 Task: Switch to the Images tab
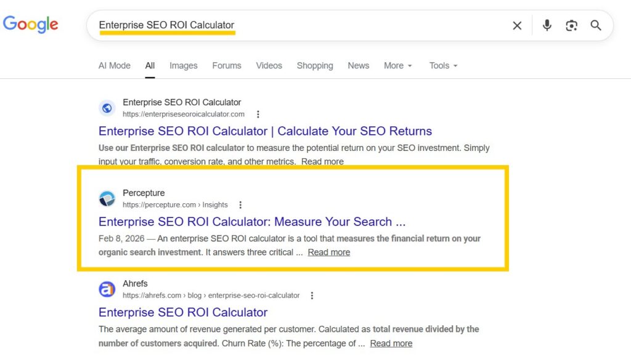pyautogui.click(x=184, y=66)
